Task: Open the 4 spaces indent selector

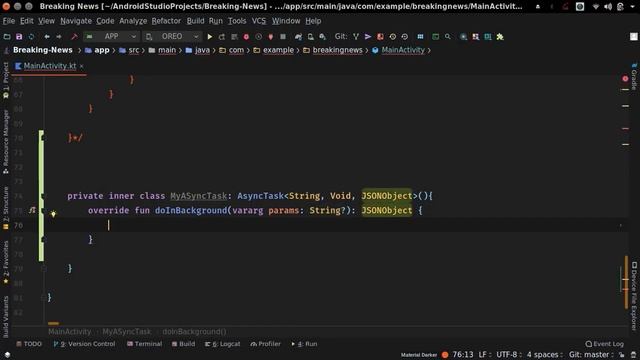Action: click(x=544, y=354)
